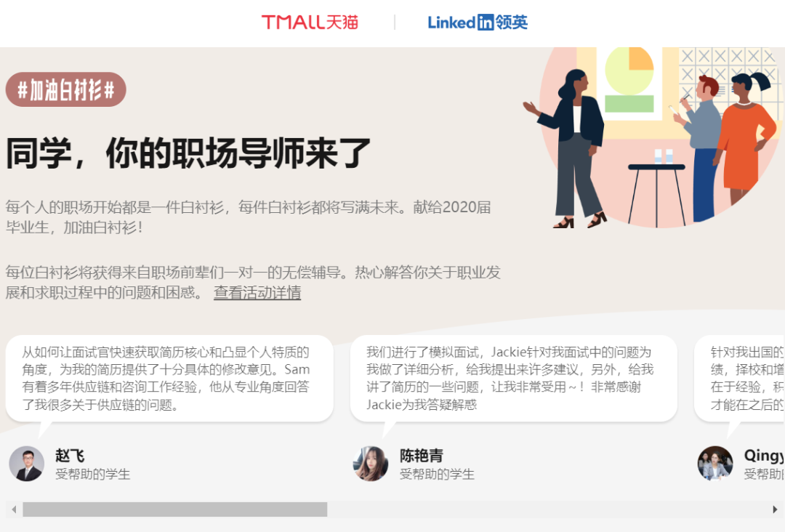The height and width of the screenshot is (532, 785).
Task: Click the horizontal scrollbar thumb
Action: tap(174, 509)
